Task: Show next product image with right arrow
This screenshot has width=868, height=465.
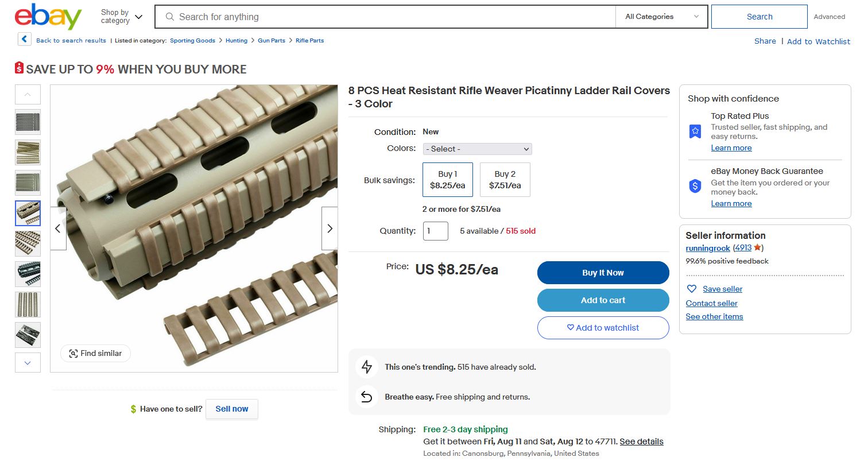Action: tap(330, 228)
